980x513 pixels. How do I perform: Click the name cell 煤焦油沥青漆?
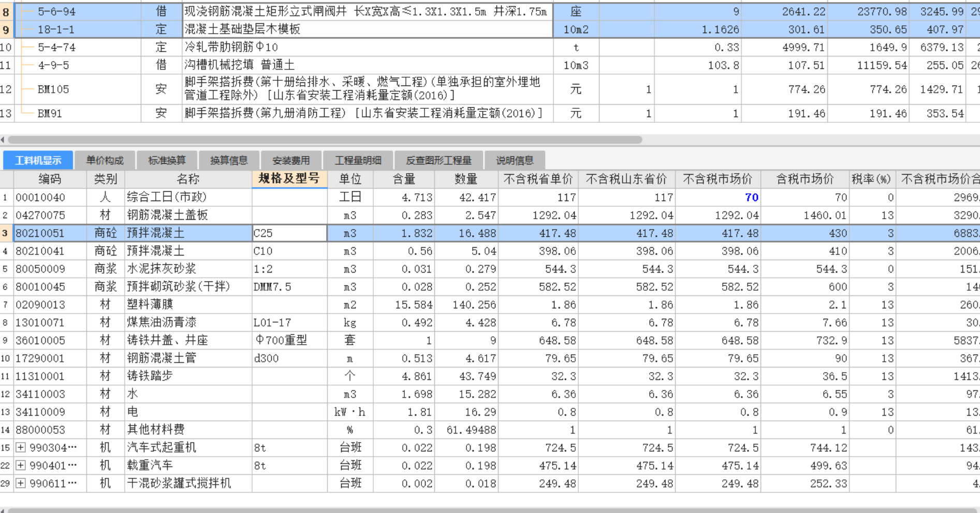pos(188,322)
